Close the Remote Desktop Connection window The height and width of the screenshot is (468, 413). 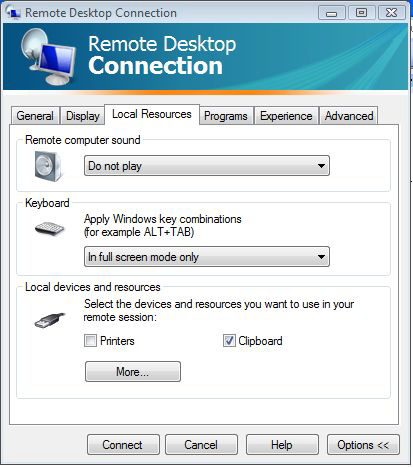coord(392,13)
